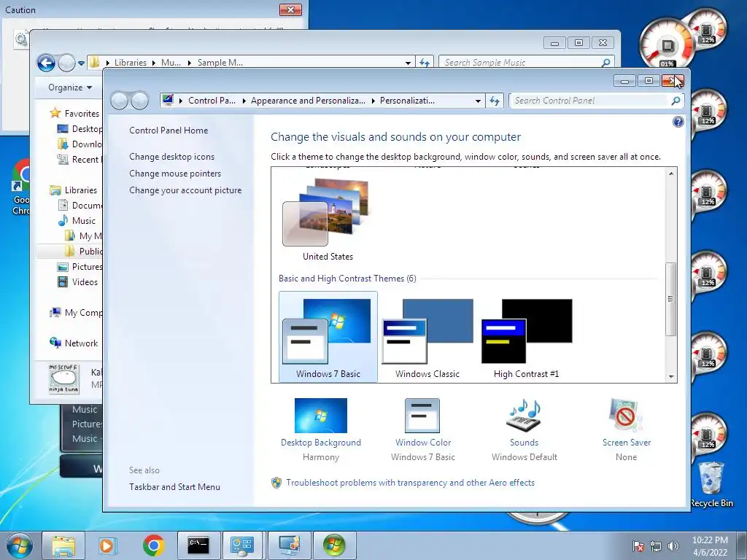Launch Windows Media Player from taskbar

(x=108, y=545)
